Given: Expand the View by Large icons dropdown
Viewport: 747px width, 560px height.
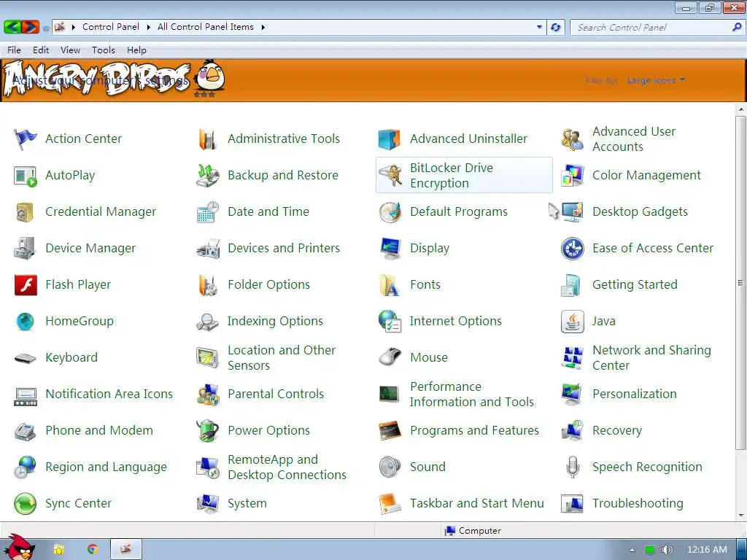Looking at the screenshot, I should click(656, 80).
